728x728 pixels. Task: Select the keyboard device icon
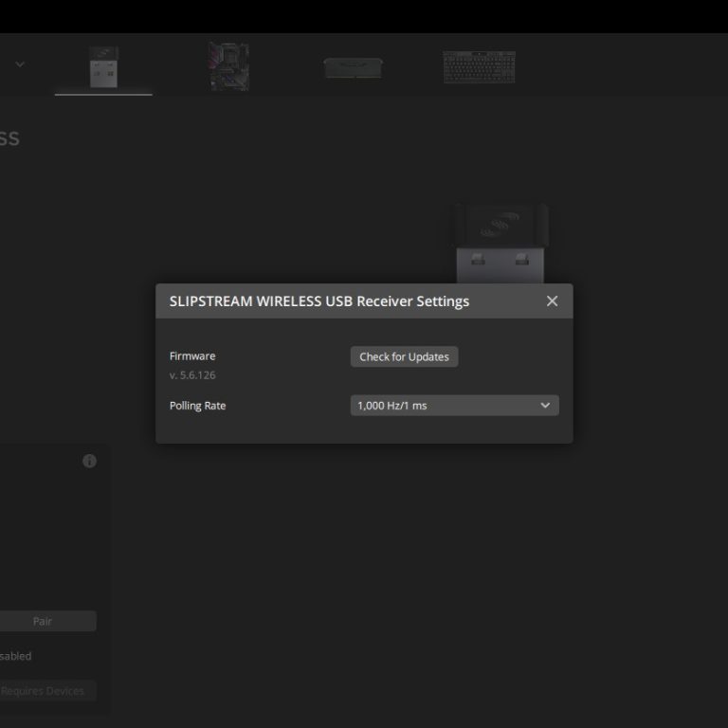[x=479, y=66]
